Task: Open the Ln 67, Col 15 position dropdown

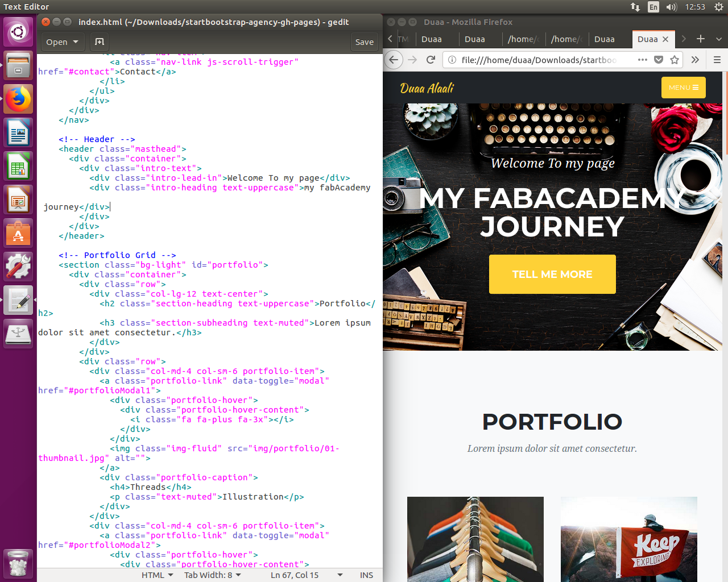Action: coord(307,575)
